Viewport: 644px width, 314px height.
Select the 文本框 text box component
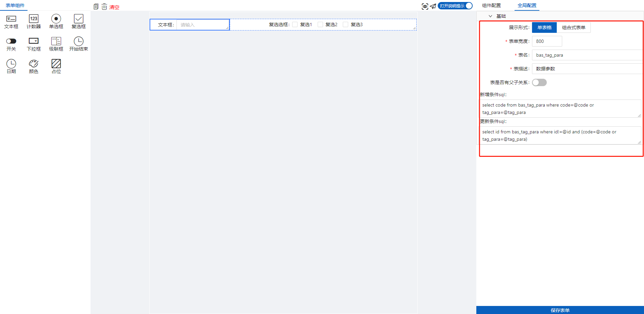pos(11,21)
